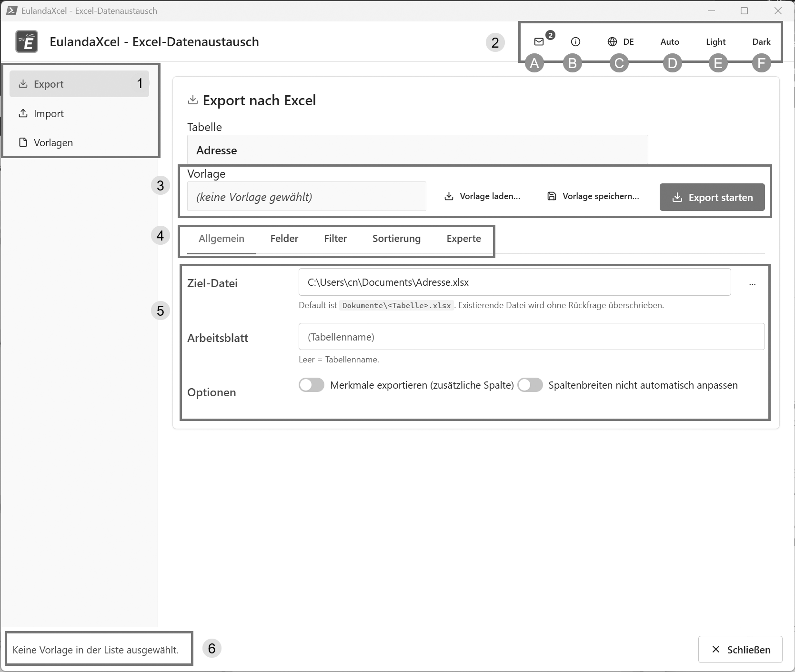Click Vorlage laden button

(x=482, y=196)
